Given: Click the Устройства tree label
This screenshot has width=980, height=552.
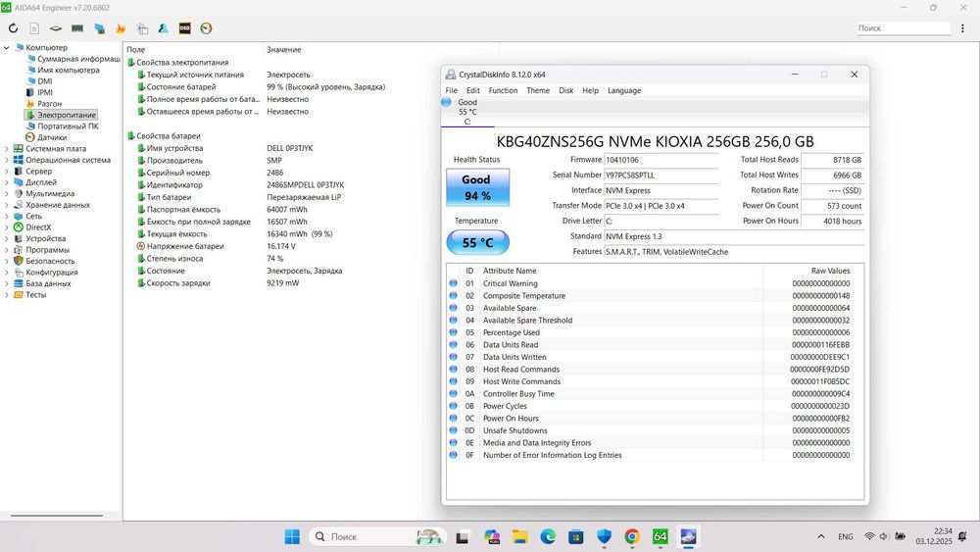Looking at the screenshot, I should pos(46,239).
